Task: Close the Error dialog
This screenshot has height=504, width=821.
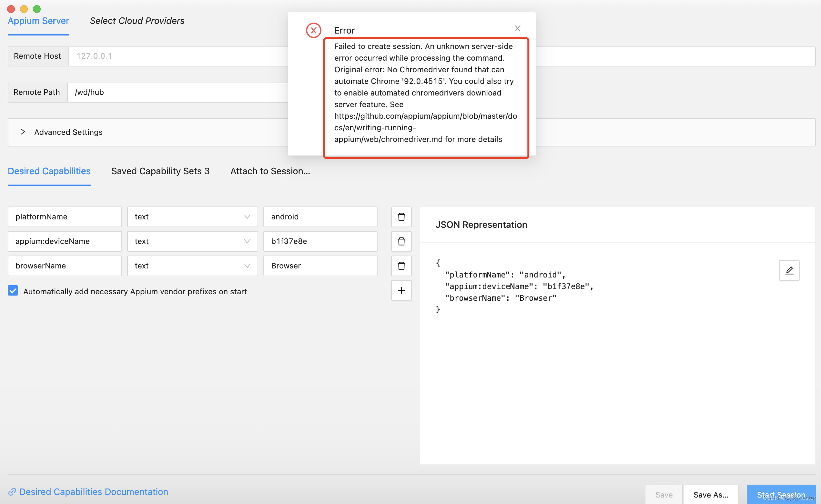Action: pos(517,28)
